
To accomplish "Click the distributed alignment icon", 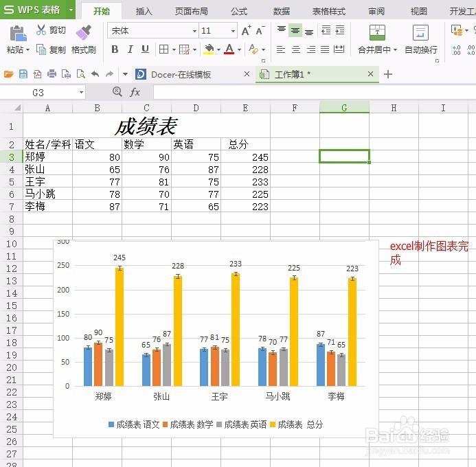I will coord(339,49).
